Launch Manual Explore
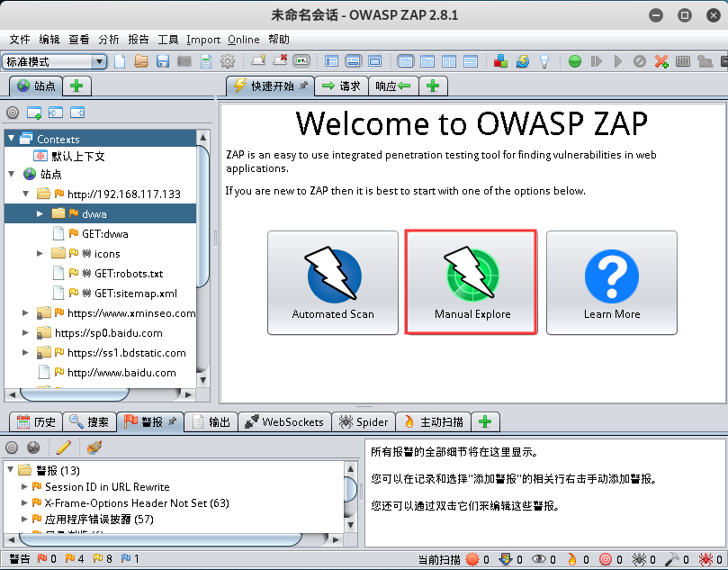The width and height of the screenshot is (728, 570). click(472, 282)
